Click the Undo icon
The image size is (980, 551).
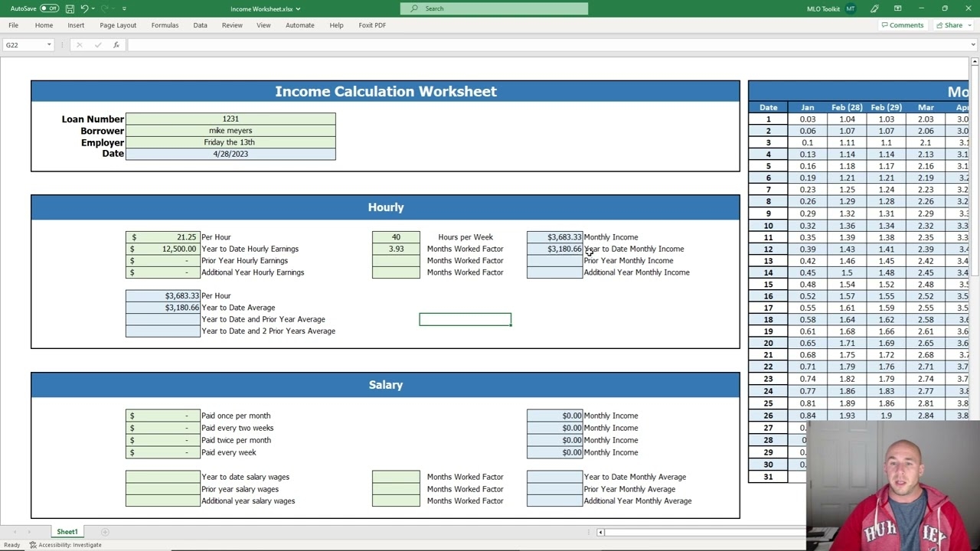point(86,8)
